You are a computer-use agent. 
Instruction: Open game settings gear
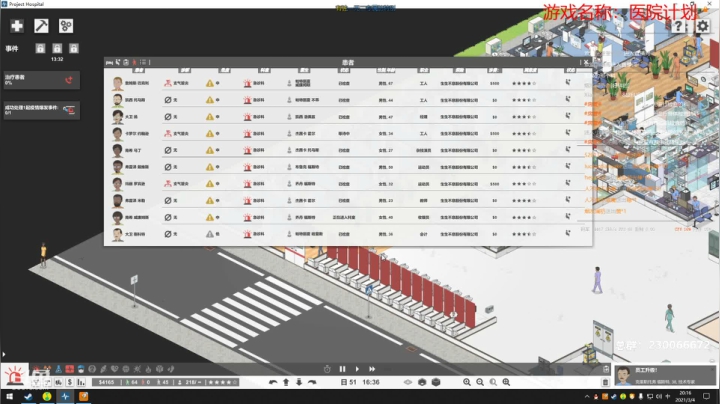(702, 26)
